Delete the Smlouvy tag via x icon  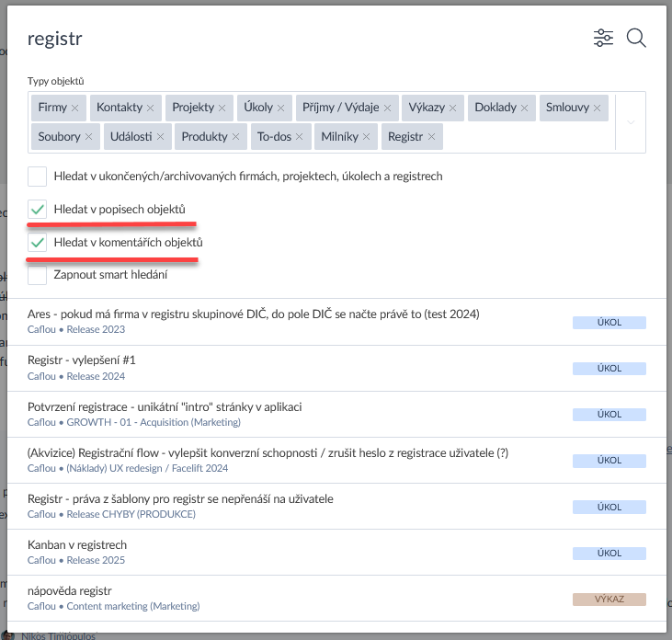(598, 109)
